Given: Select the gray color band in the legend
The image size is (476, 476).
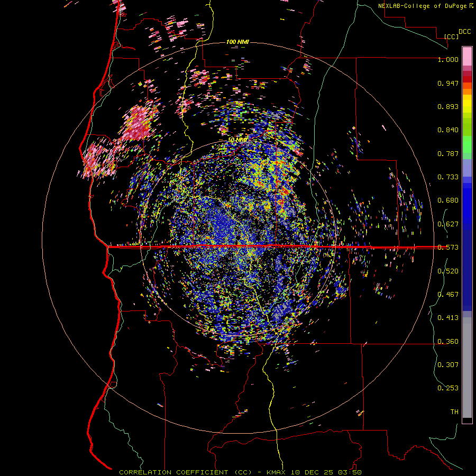Looking at the screenshot, I should [x=467, y=368].
